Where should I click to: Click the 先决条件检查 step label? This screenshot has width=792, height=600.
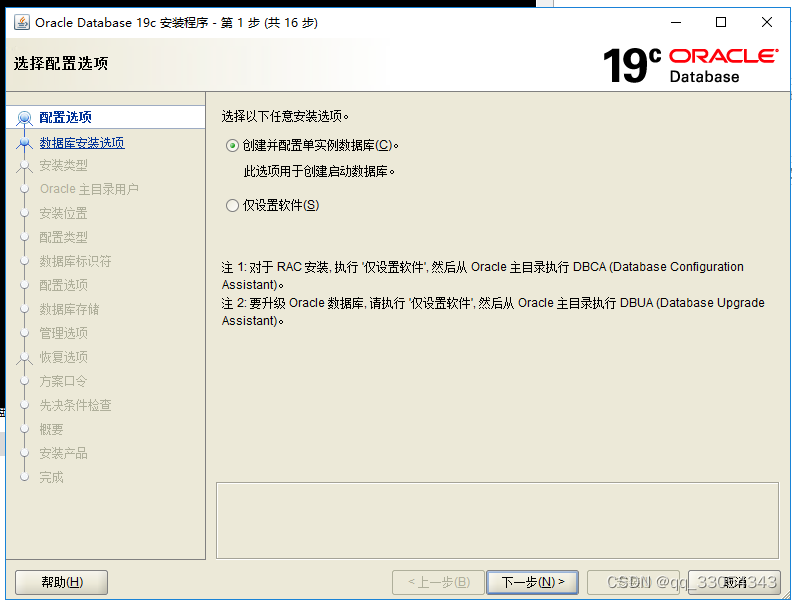point(75,405)
